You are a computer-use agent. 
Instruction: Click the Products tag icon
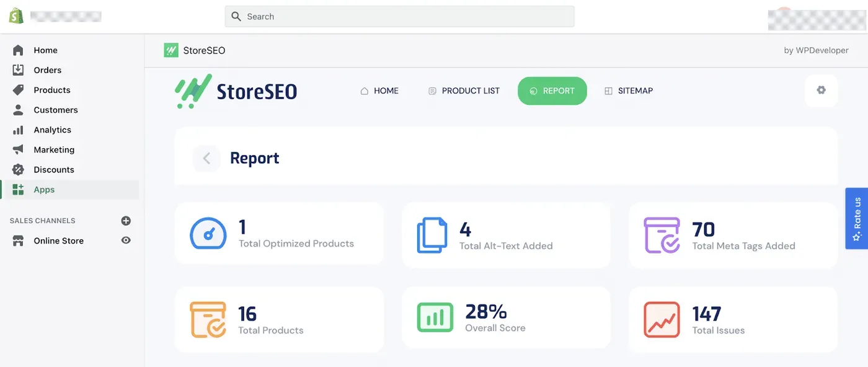point(18,90)
